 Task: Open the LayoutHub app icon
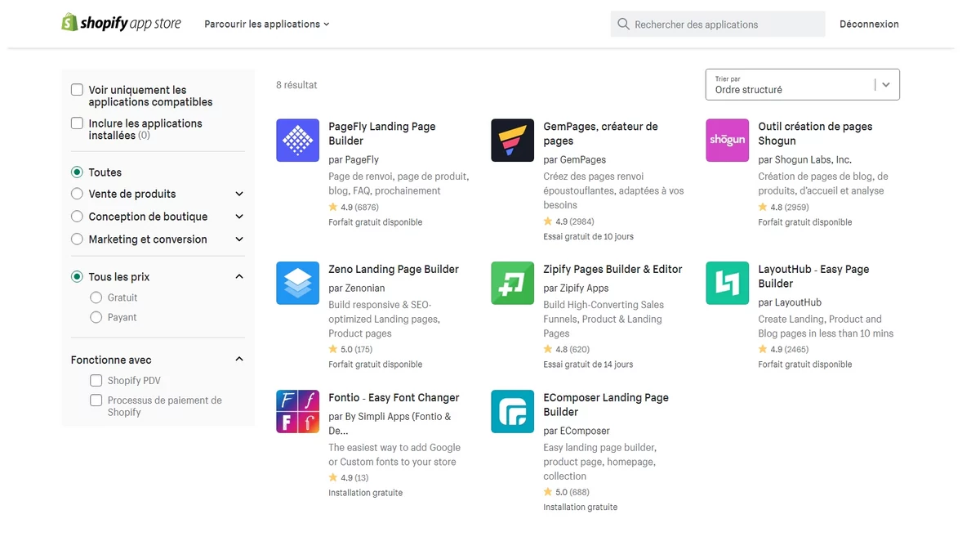coord(727,283)
